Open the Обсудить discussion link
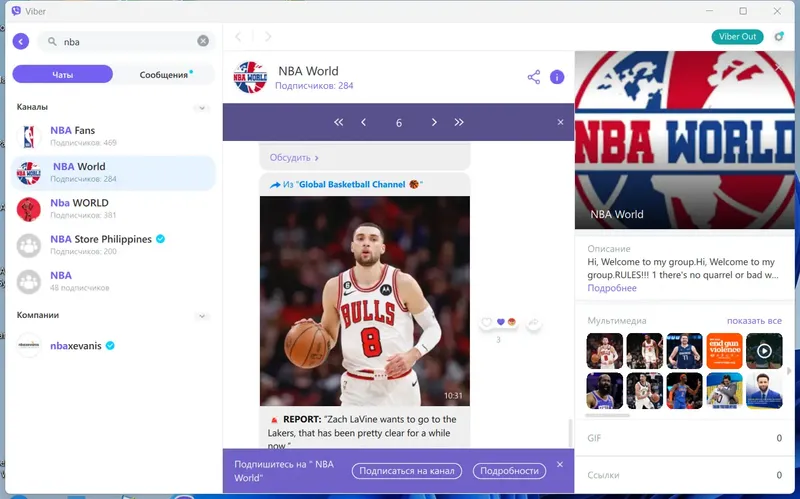 pyautogui.click(x=294, y=158)
